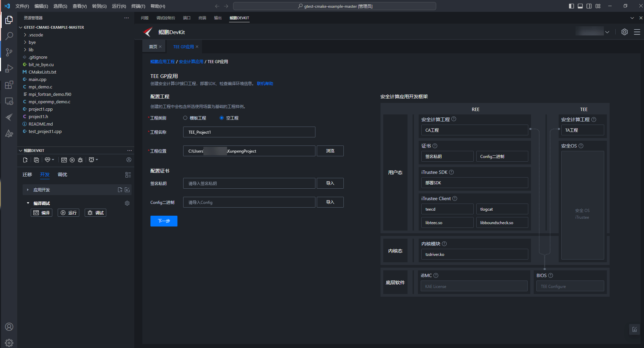Click the 下一步 button
Image resolution: width=644 pixels, height=348 pixels.
point(164,221)
